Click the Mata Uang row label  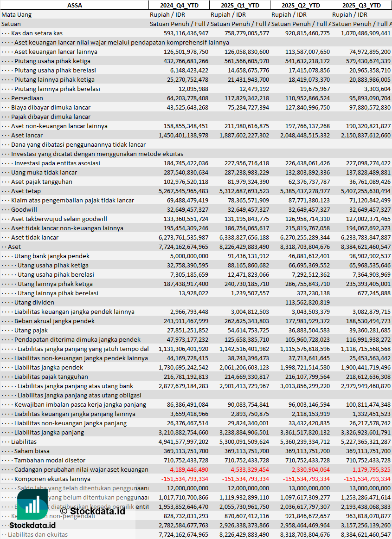pos(17,15)
